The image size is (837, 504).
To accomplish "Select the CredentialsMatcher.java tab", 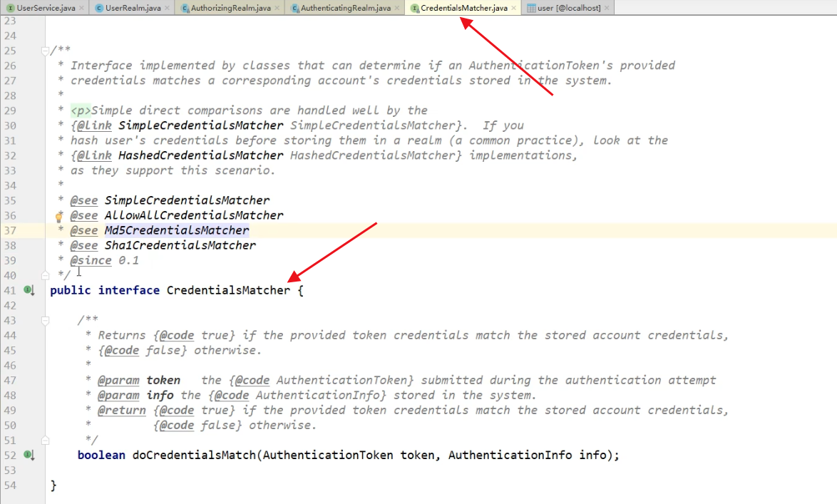I will click(x=464, y=8).
